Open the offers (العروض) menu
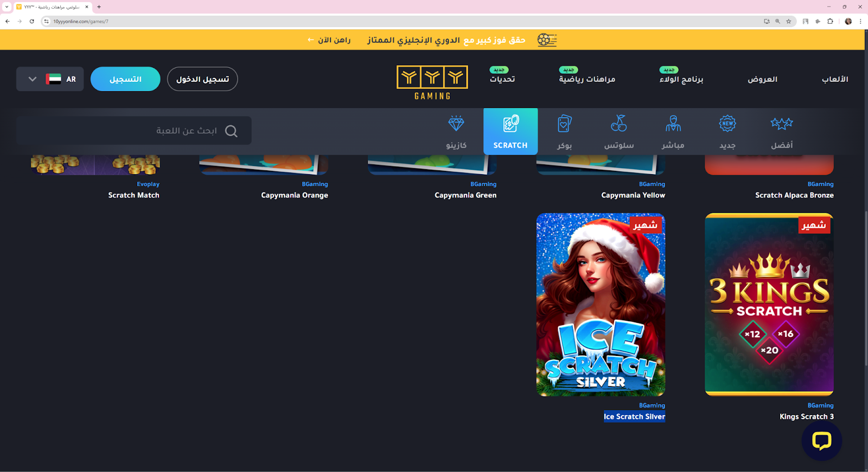This screenshot has width=868, height=472. point(762,79)
